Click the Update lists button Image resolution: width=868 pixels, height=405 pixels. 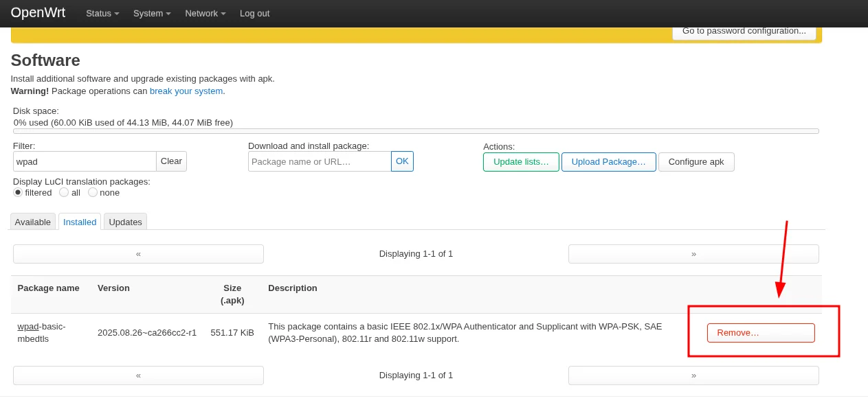521,161
